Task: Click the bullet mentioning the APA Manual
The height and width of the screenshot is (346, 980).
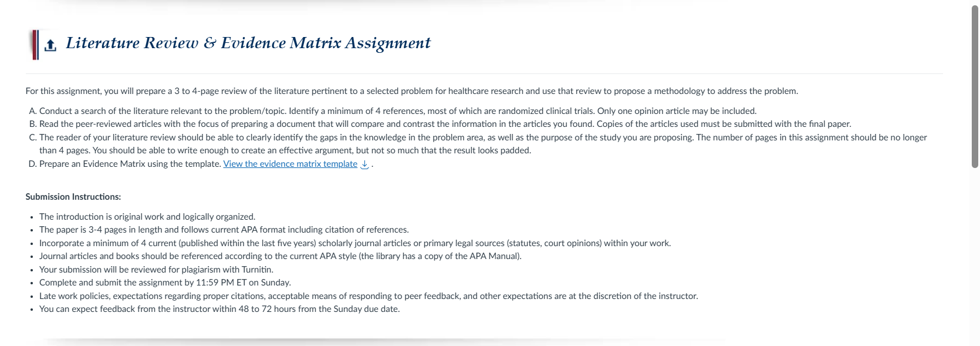Action: [281, 256]
